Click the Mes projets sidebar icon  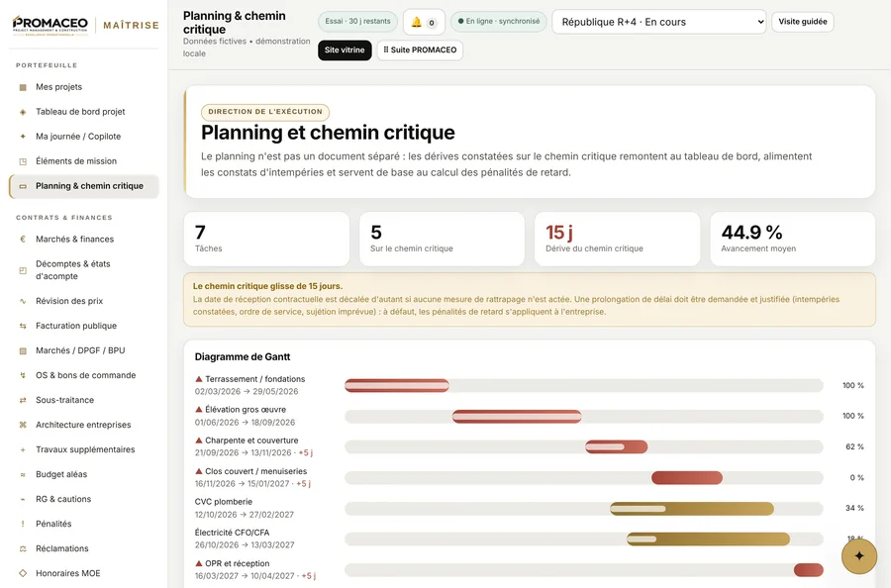(x=23, y=87)
